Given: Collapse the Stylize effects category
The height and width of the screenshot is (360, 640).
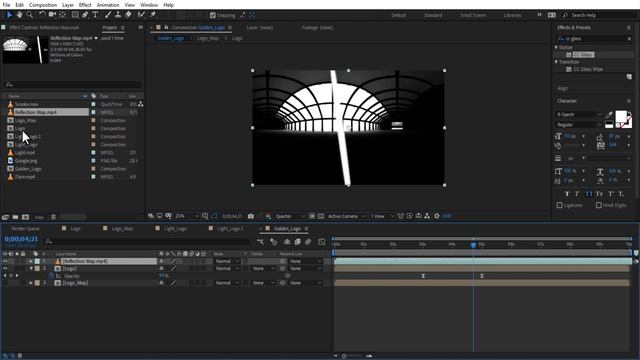Looking at the screenshot, I should point(556,47).
